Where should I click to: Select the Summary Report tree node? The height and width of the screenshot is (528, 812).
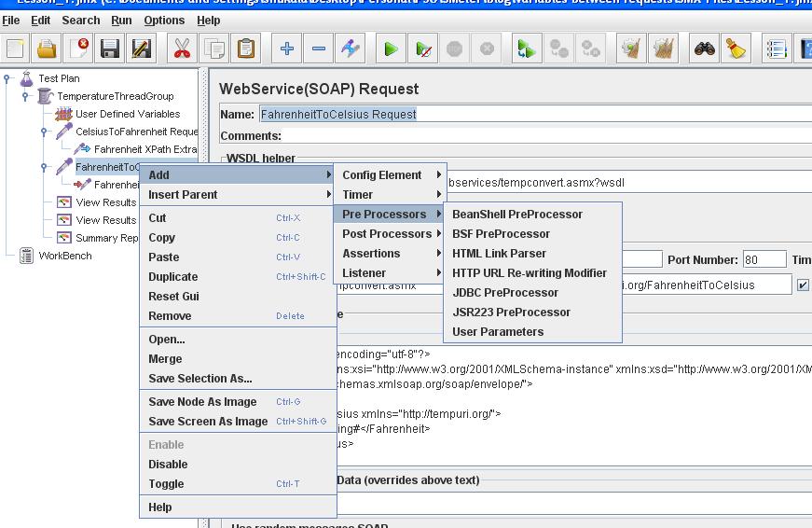[106, 238]
